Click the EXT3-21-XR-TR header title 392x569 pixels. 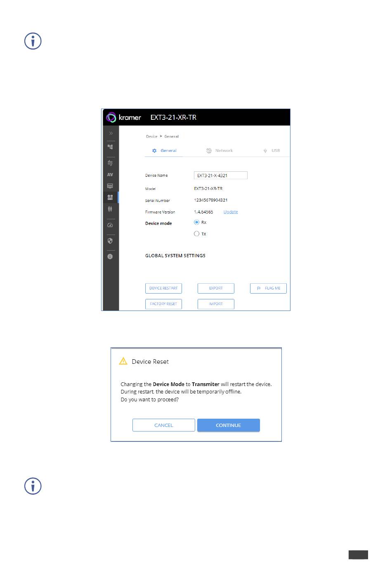pos(173,117)
